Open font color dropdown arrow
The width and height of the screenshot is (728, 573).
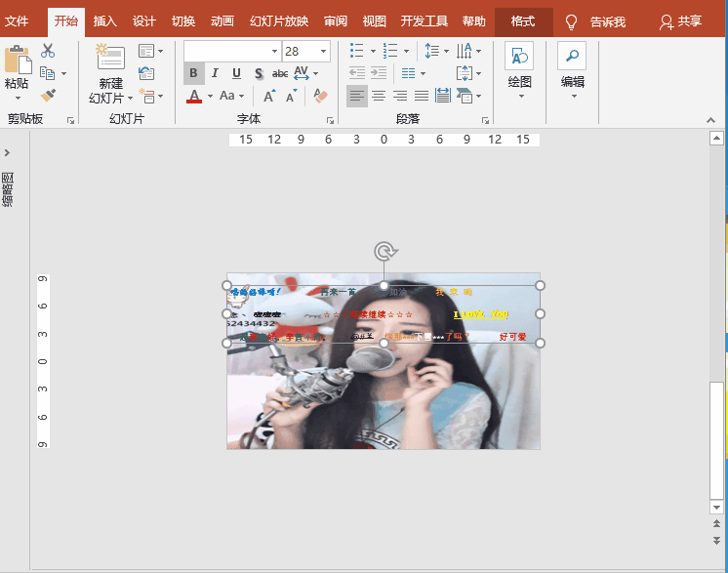pyautogui.click(x=211, y=96)
